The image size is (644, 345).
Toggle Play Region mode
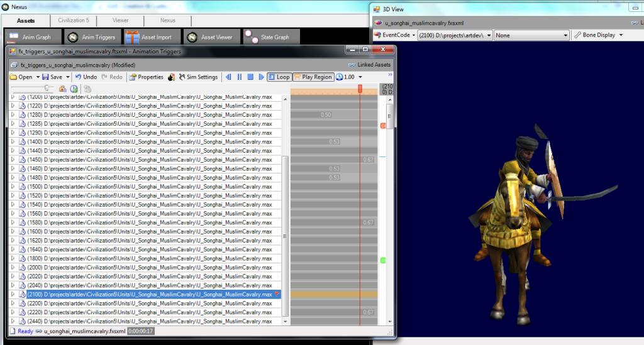pos(313,77)
